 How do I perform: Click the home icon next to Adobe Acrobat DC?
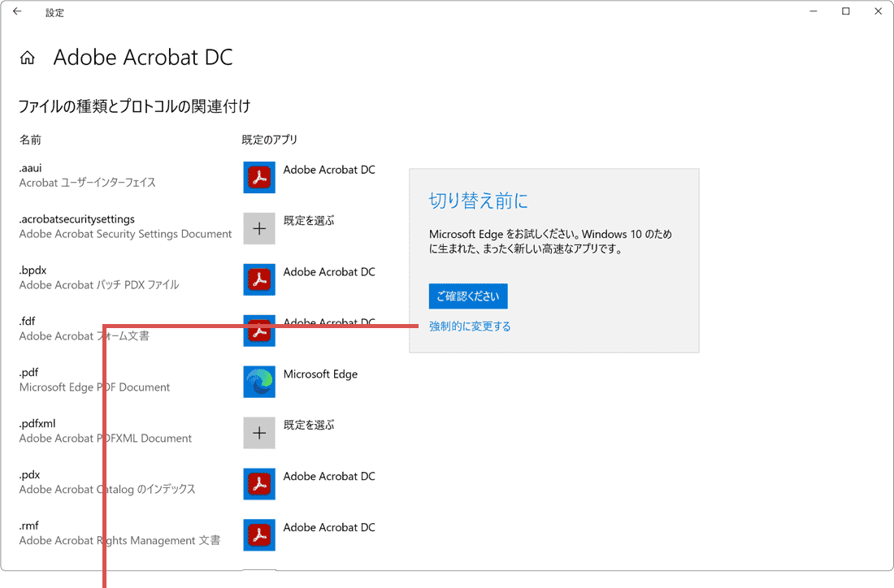coord(27,57)
